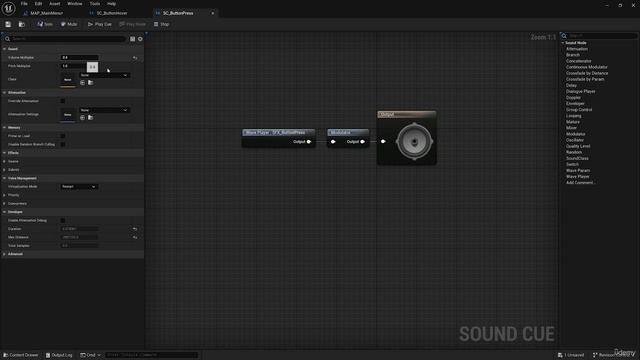Viewport: 640px width, 360px height.
Task: Expand the Submix subsection
Action: point(4,170)
